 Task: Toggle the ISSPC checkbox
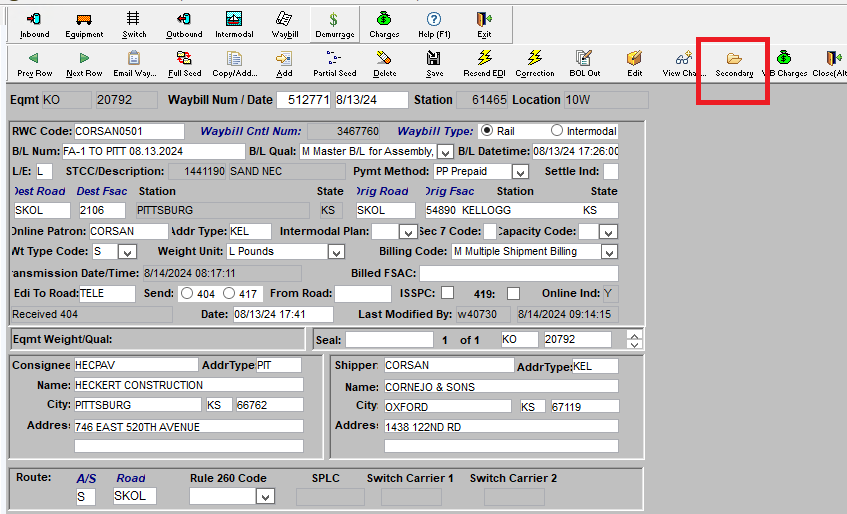447,293
